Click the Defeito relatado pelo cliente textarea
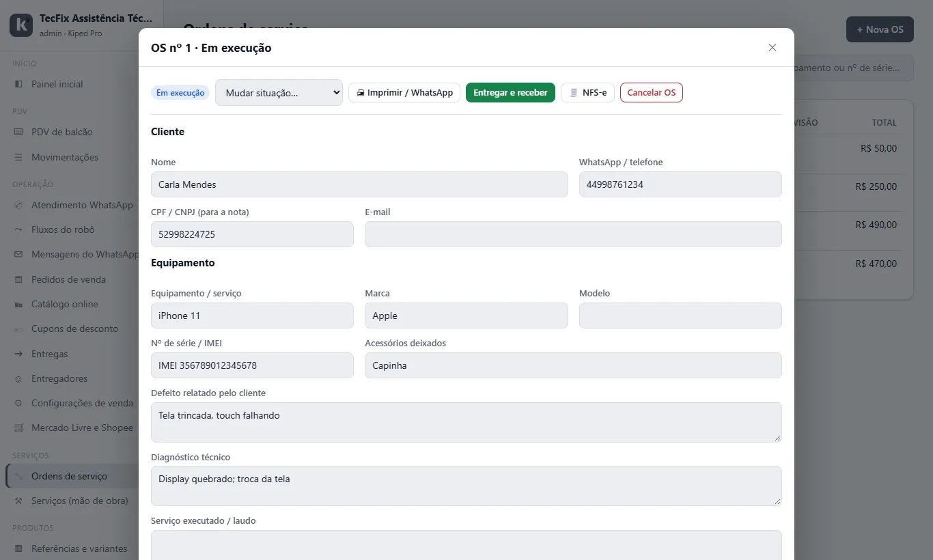The width and height of the screenshot is (933, 560). coord(466,422)
